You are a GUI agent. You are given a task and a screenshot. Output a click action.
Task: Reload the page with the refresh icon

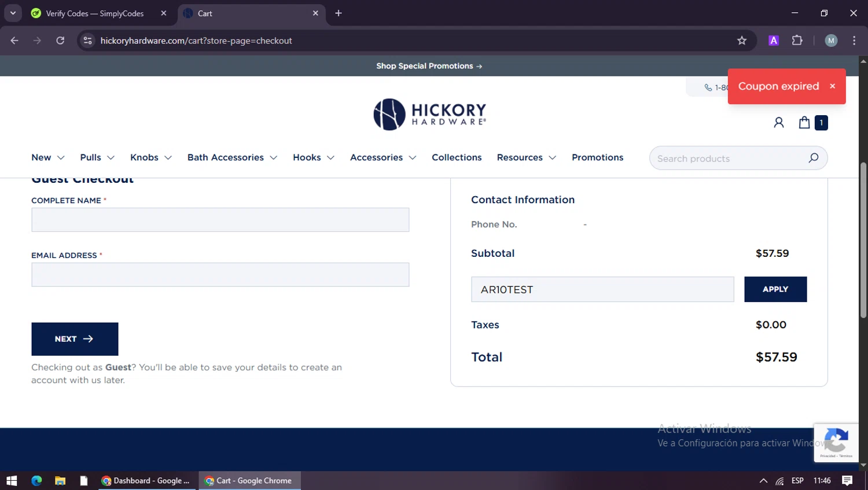click(60, 40)
